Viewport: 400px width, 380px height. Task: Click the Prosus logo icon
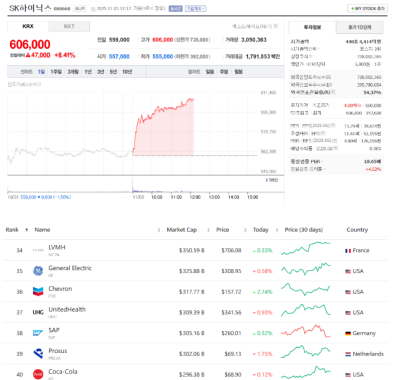click(38, 353)
